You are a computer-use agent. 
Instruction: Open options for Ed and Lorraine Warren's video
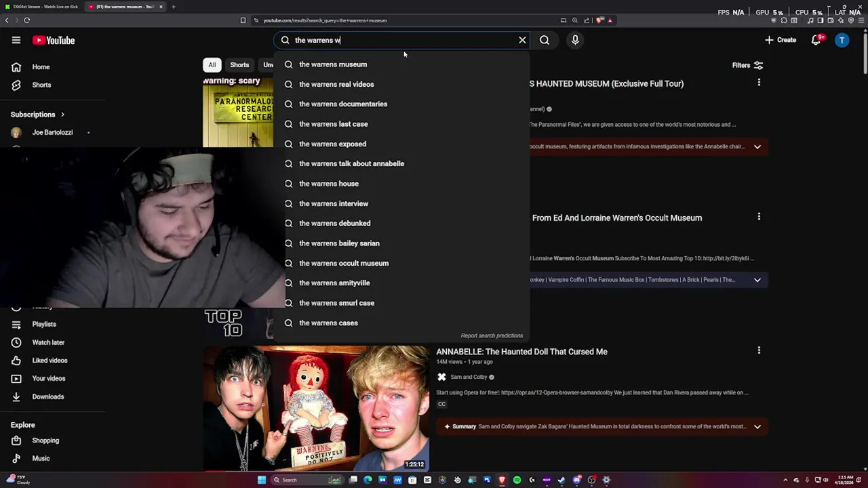(x=759, y=217)
